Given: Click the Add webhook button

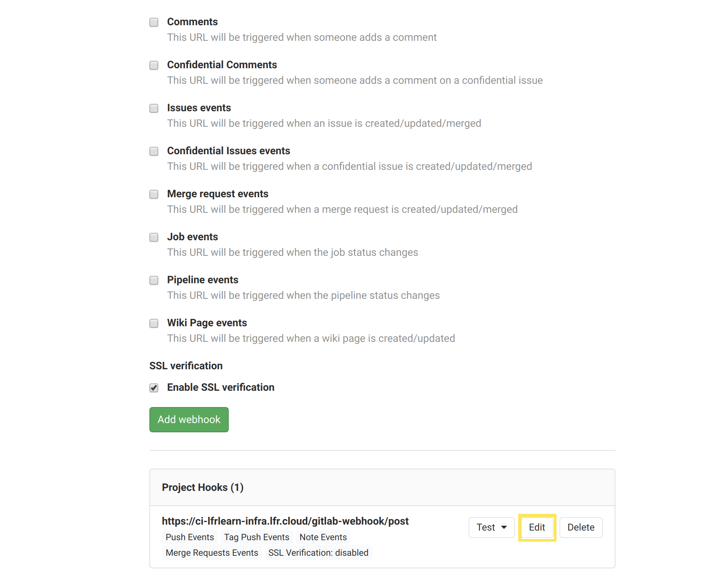Looking at the screenshot, I should [189, 419].
